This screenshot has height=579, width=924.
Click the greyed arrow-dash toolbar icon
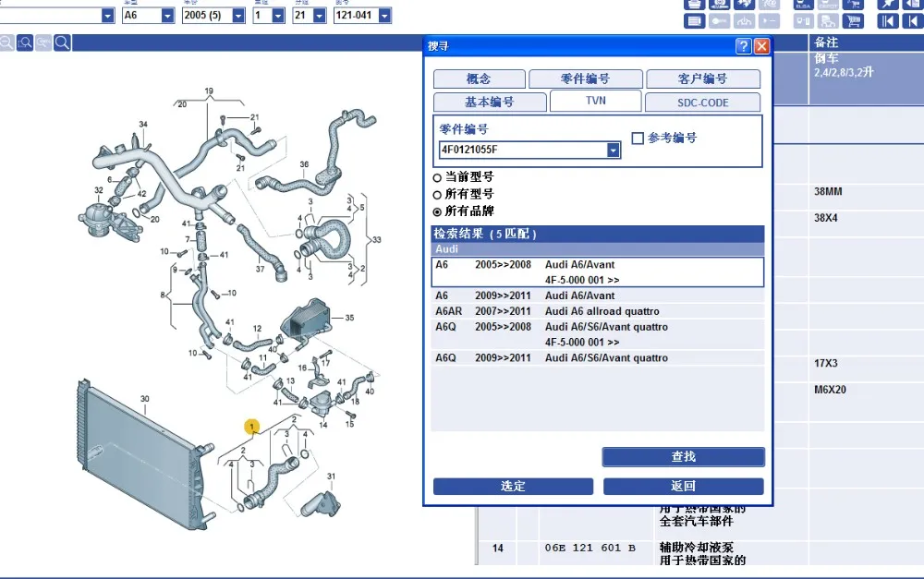[x=769, y=21]
